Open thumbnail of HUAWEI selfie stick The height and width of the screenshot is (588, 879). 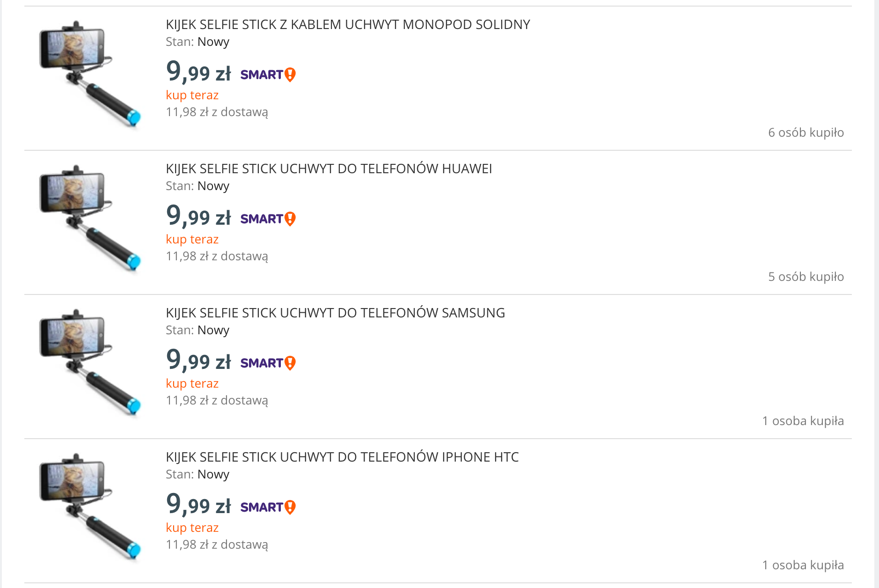point(90,218)
